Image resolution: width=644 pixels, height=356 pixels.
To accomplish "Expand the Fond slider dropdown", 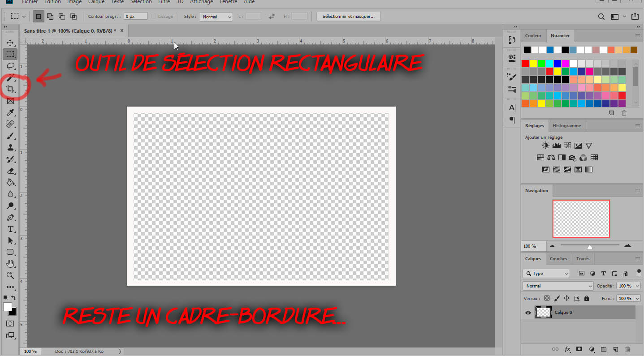I will click(x=637, y=298).
